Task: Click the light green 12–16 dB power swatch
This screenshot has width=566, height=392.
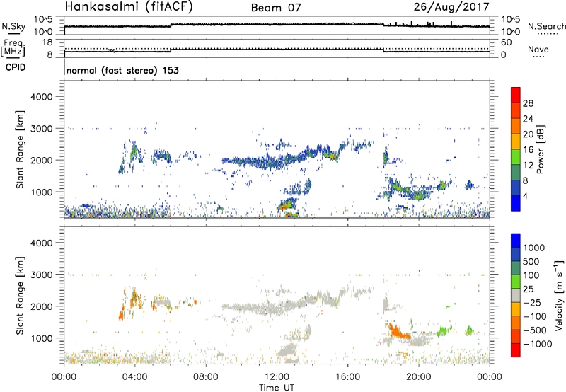Action: coord(516,157)
